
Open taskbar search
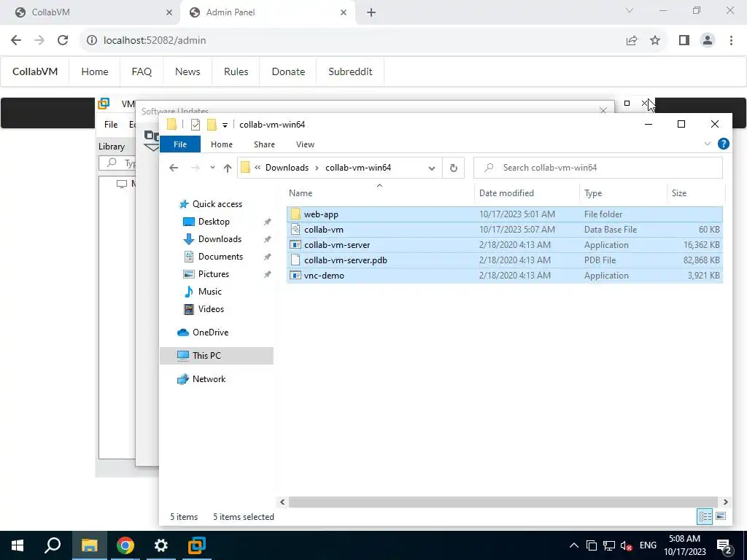tap(53, 545)
